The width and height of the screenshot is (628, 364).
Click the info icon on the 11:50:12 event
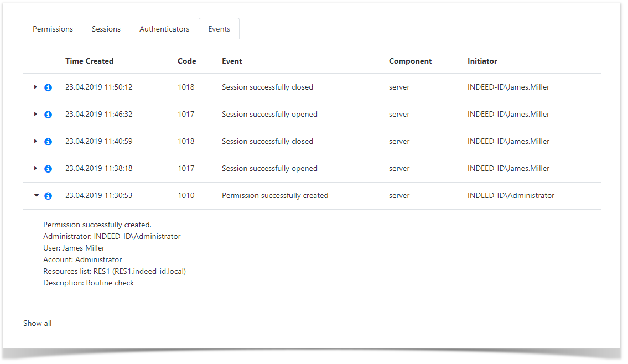[48, 87]
